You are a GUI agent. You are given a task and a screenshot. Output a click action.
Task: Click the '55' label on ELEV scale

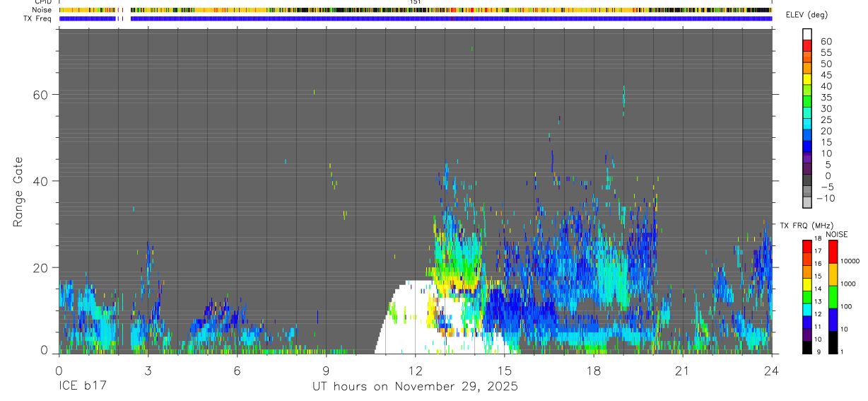coord(826,53)
